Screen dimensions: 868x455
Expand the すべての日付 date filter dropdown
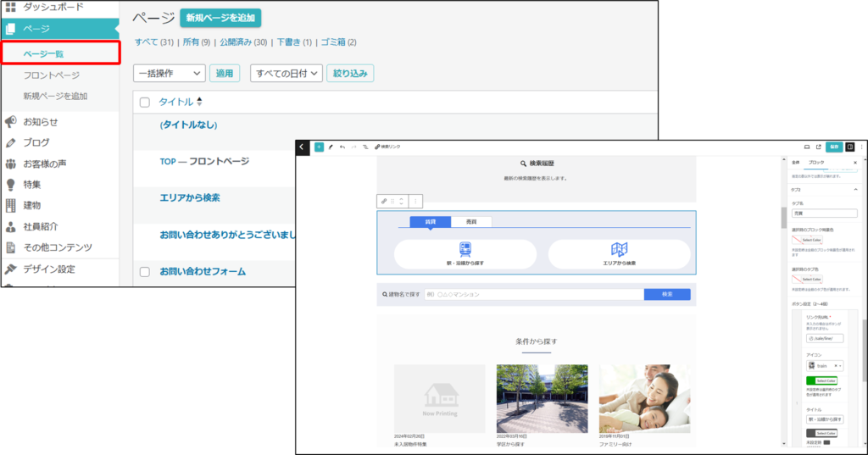click(286, 74)
